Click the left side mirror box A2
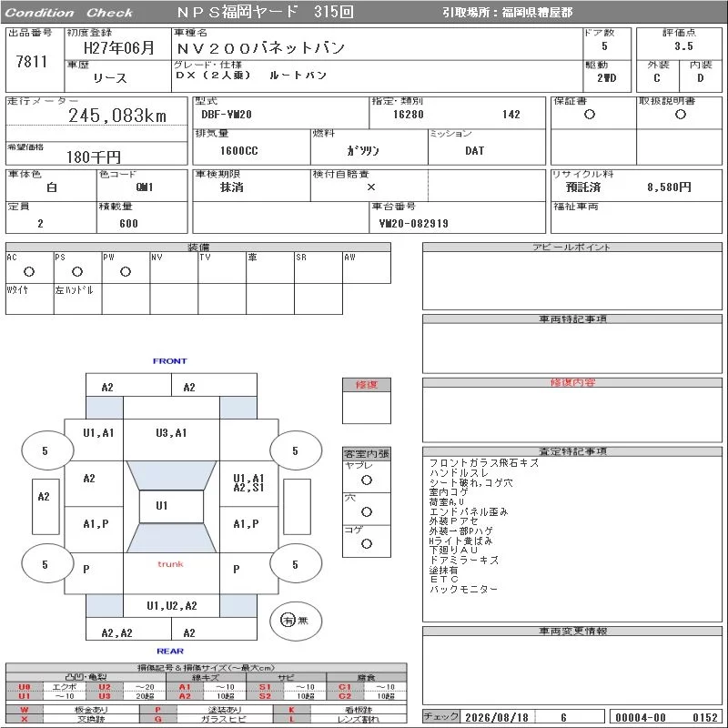Viewport: 728px width, 728px height. pyautogui.click(x=45, y=507)
